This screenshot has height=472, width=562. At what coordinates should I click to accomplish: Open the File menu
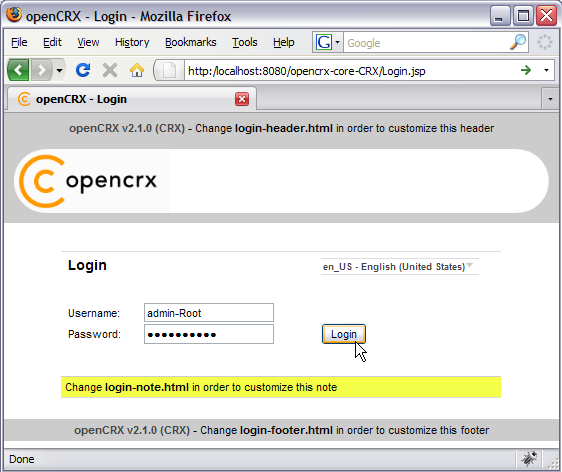point(19,42)
